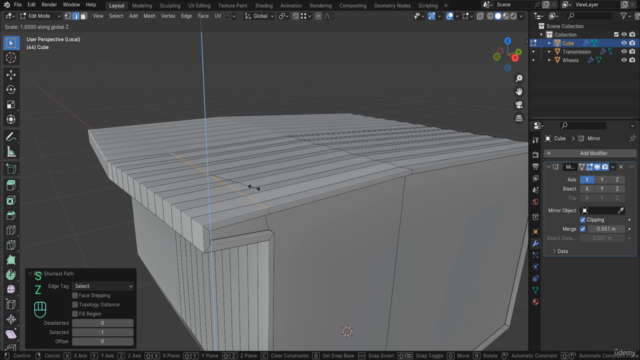Enable Topology Distance checkbox

[75, 305]
